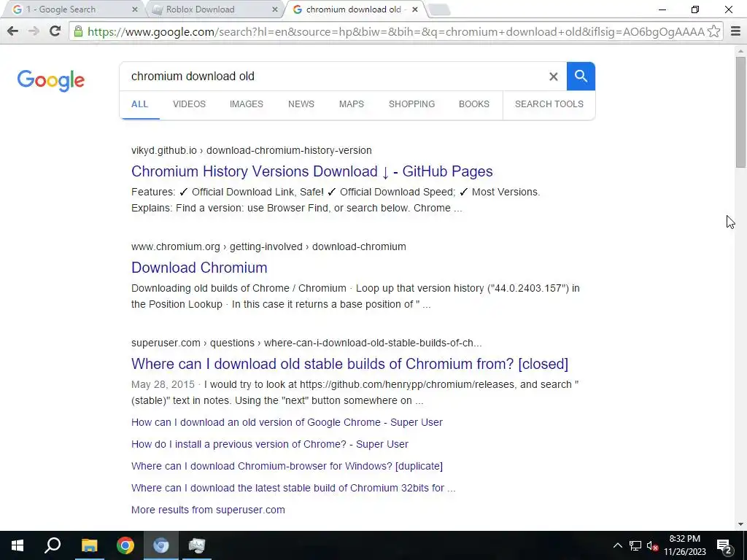Close the 'chromium download old' tab
Image resolution: width=747 pixels, height=560 pixels.
(415, 9)
